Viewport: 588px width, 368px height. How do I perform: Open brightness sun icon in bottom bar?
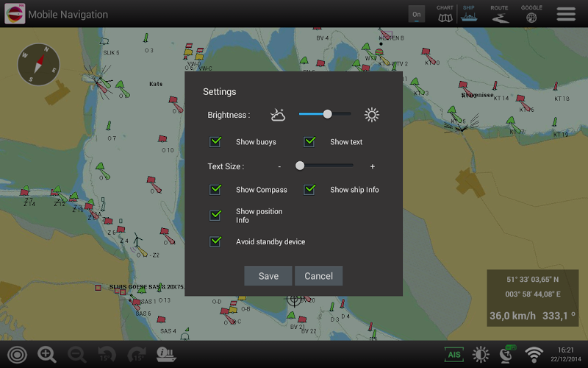point(481,355)
